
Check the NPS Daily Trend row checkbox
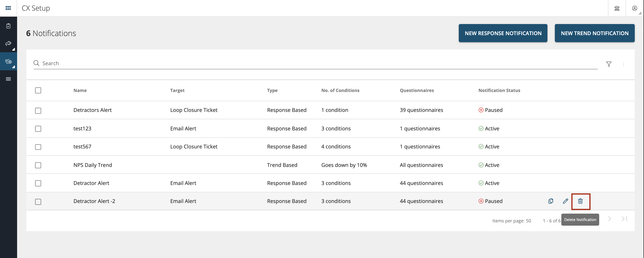pos(38,165)
